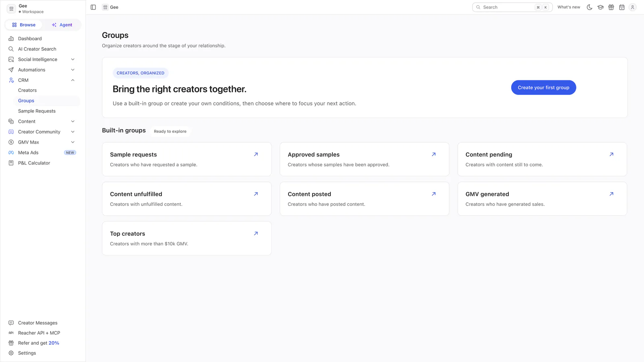Click Gee breadcrumb in top bar
The width and height of the screenshot is (644, 362).
point(110,7)
